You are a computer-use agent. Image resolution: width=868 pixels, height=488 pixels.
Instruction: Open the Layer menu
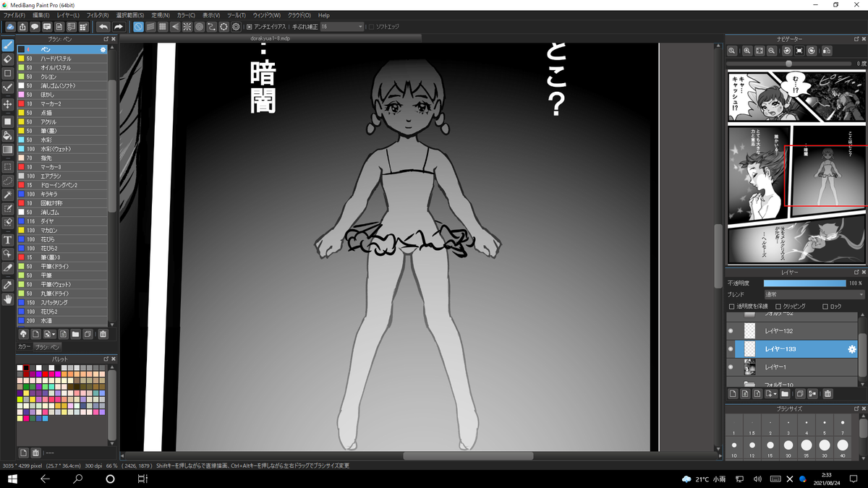click(68, 14)
